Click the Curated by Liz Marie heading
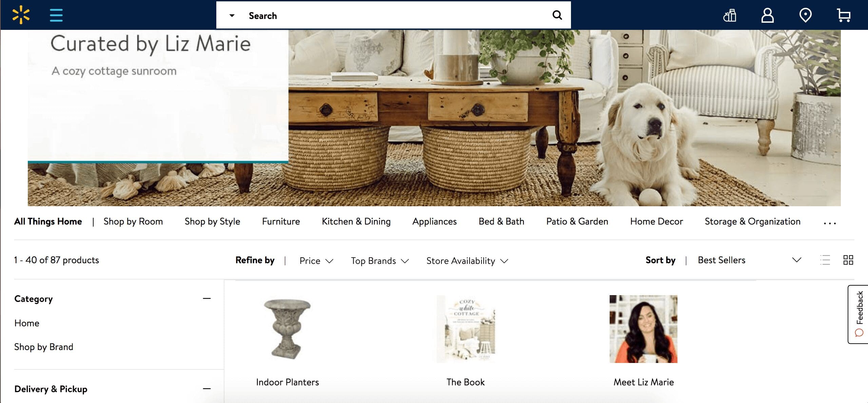This screenshot has height=403, width=868. coord(151,44)
